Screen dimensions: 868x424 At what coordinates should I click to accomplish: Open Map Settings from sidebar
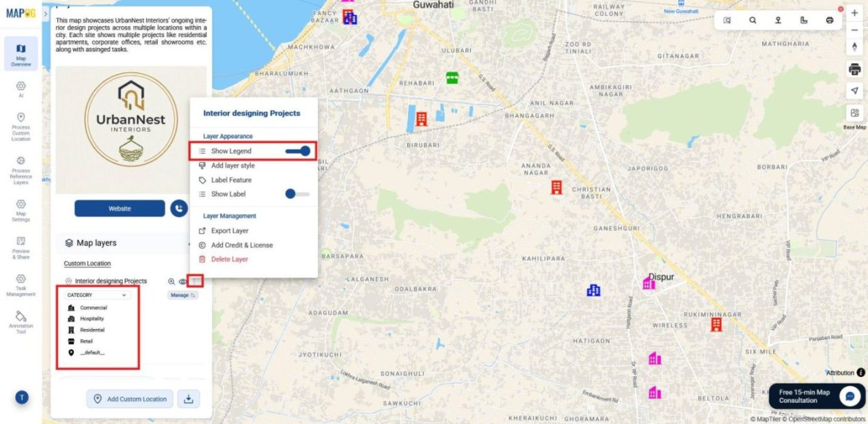(21, 209)
